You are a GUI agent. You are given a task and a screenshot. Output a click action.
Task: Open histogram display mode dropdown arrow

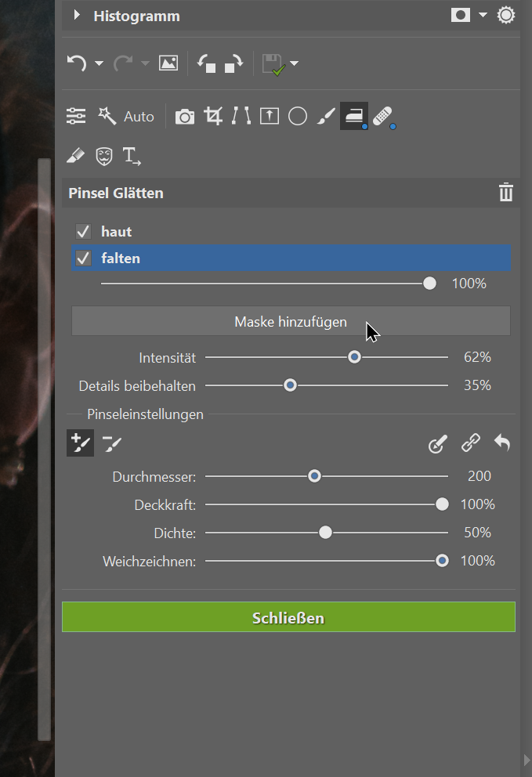coord(483,16)
